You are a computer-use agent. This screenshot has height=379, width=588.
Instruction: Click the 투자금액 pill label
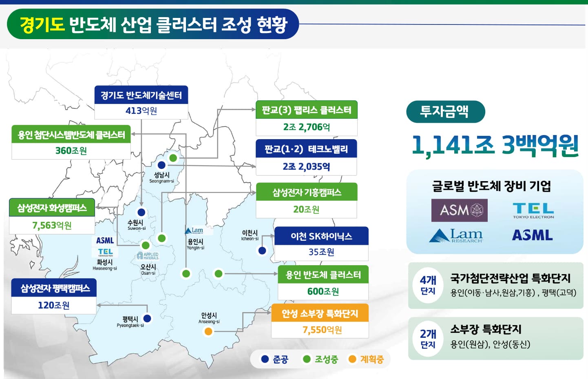[x=446, y=111]
